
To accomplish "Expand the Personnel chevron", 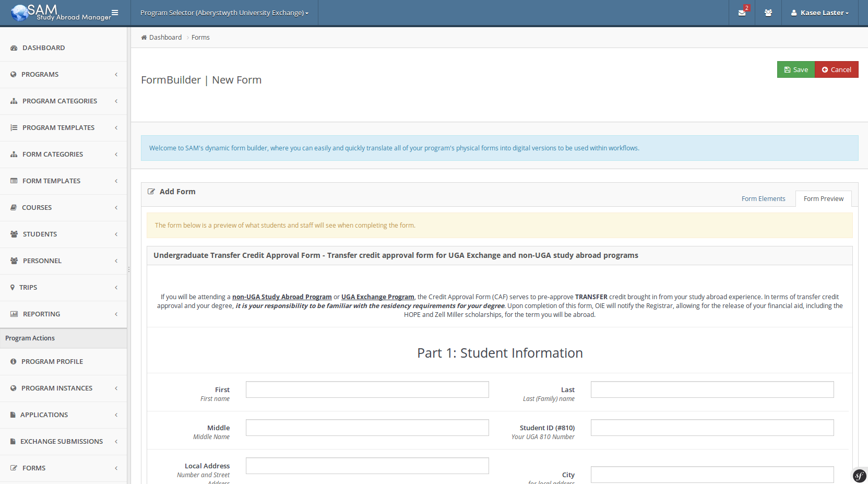I will pos(116,261).
